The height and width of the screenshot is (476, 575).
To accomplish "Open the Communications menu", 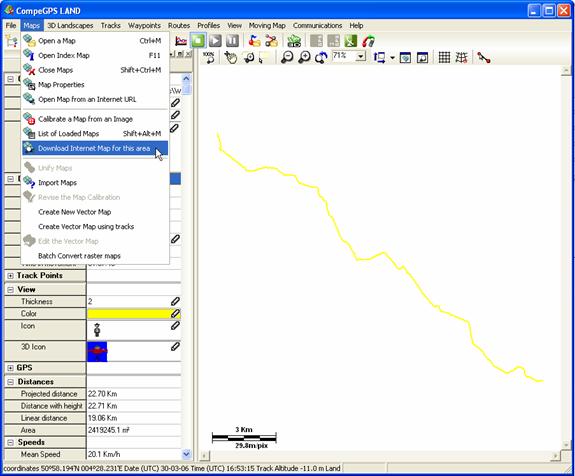I will 317,25.
